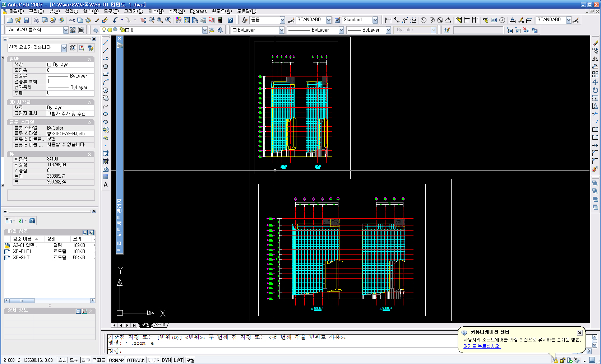Collapse the 3D 시각화 properties section

tap(89, 102)
